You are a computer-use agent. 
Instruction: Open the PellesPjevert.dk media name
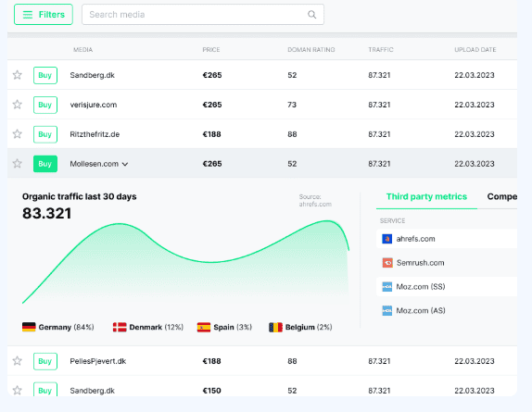click(97, 361)
